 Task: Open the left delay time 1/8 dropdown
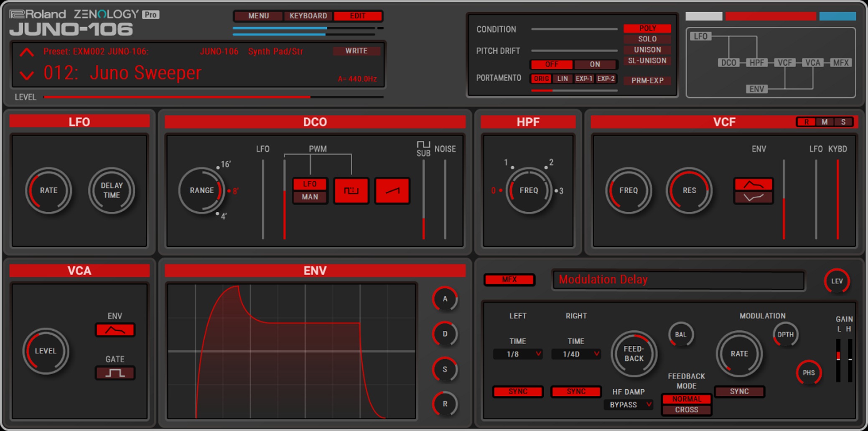[518, 354]
